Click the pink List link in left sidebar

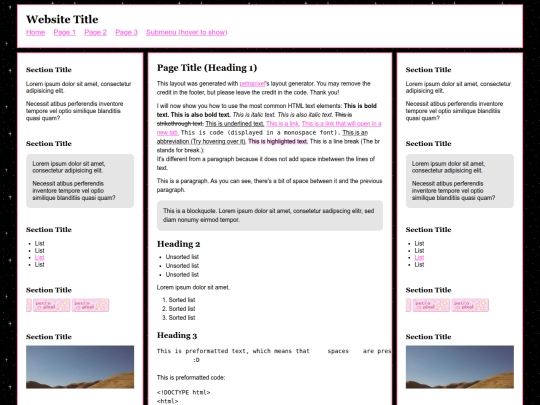40,258
